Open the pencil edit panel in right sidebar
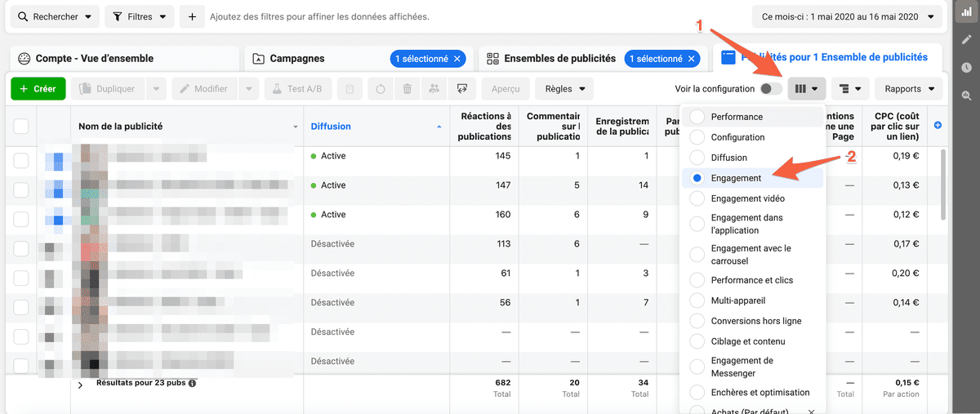 coord(966,39)
